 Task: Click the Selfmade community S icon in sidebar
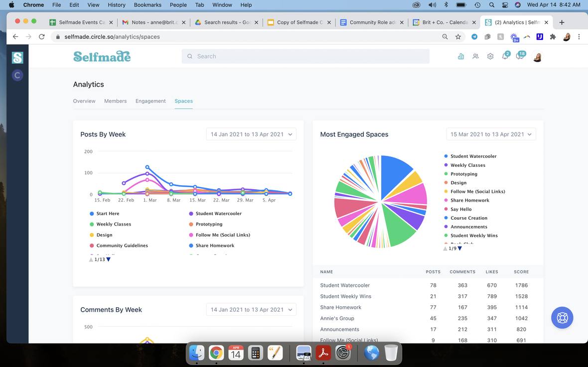[x=17, y=57]
